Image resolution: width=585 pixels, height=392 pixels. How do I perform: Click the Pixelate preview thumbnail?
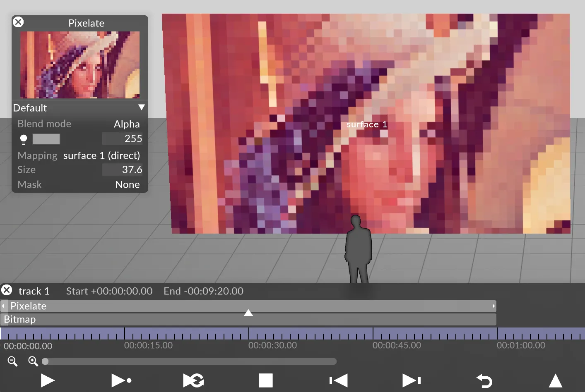(x=79, y=65)
